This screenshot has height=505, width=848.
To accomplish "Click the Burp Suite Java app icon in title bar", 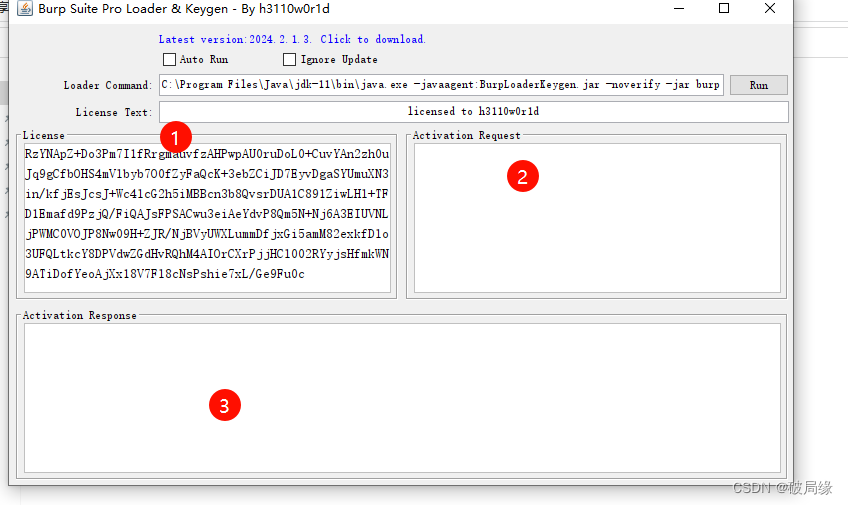I will [x=25, y=8].
